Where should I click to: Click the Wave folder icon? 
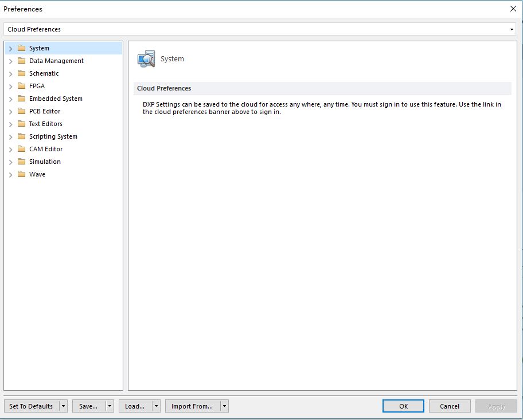pos(22,174)
